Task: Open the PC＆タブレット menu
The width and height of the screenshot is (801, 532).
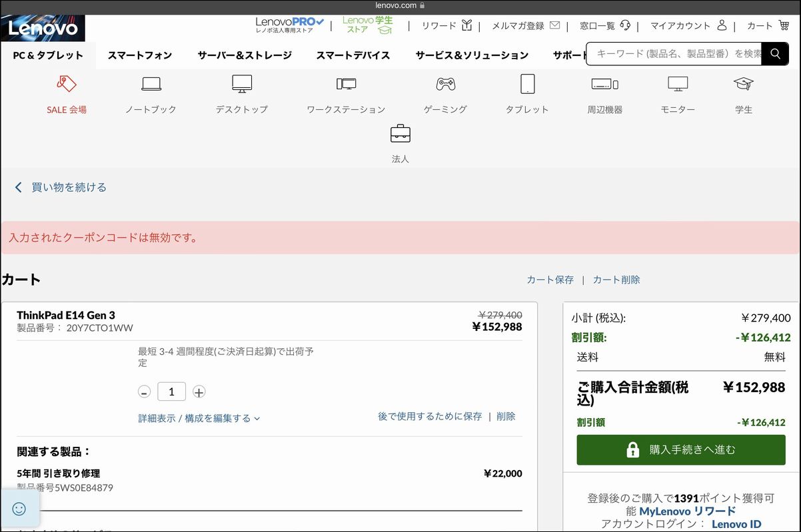Action: [x=48, y=55]
